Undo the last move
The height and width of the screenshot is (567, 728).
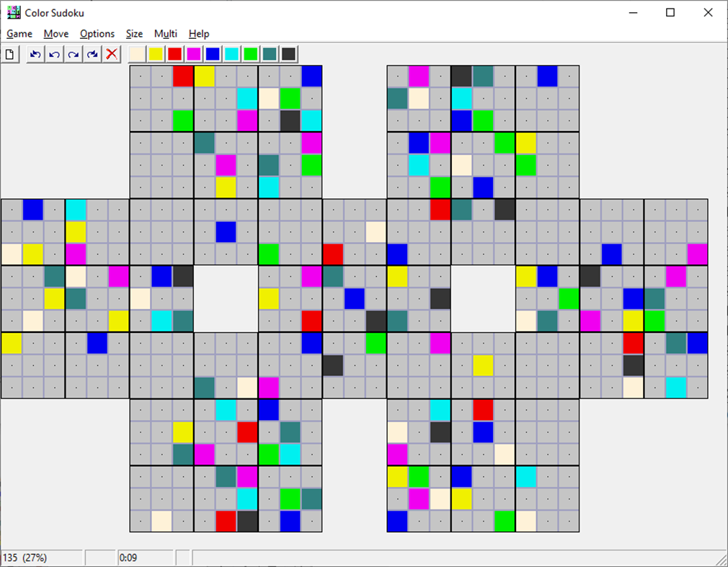click(x=53, y=53)
